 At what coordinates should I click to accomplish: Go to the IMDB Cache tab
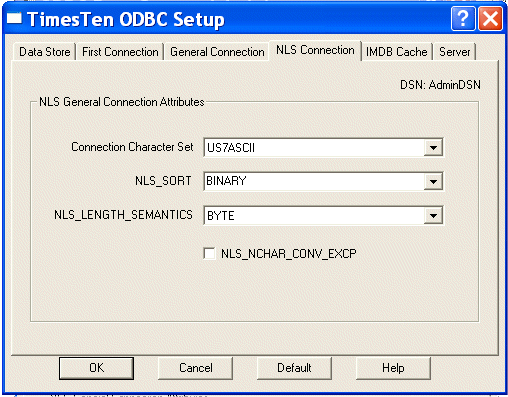pyautogui.click(x=396, y=52)
